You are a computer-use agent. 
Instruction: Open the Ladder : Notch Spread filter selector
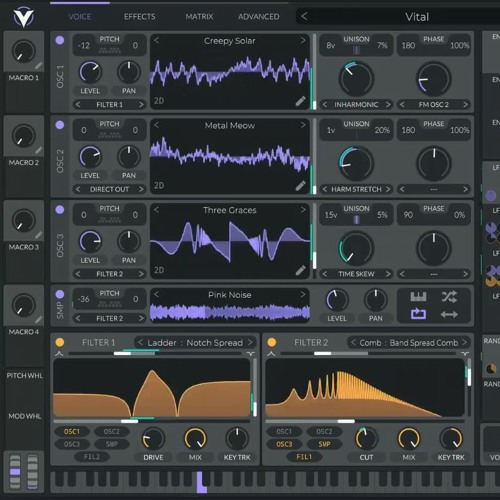coord(195,343)
